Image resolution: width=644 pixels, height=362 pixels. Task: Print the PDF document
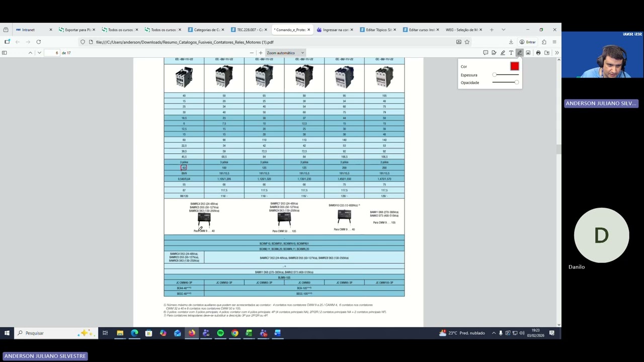point(538,53)
